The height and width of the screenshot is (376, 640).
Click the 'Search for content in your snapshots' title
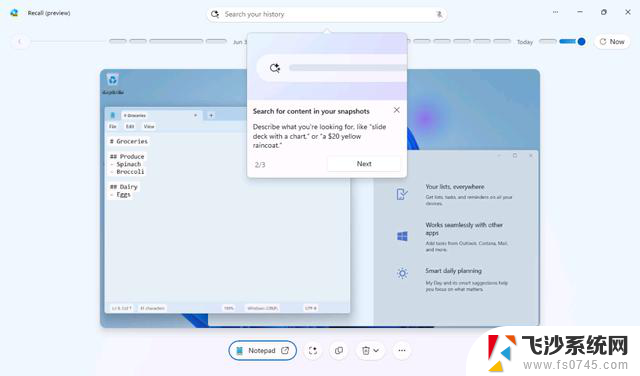tap(311, 111)
